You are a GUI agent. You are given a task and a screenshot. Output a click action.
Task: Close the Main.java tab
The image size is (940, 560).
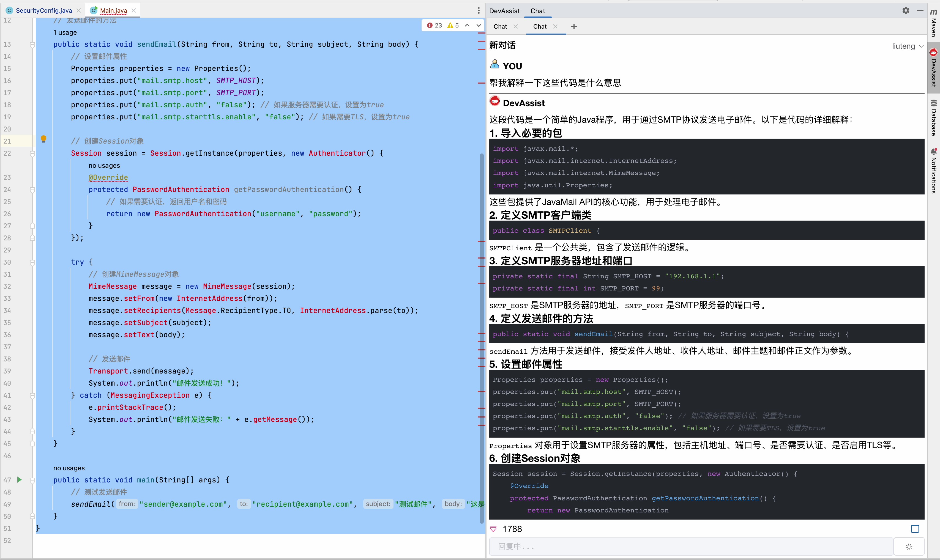(134, 10)
